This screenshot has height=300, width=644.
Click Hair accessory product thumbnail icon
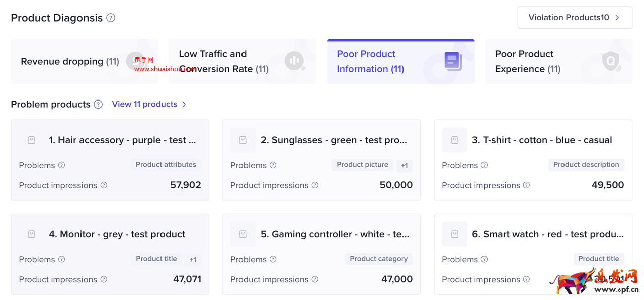tap(31, 140)
